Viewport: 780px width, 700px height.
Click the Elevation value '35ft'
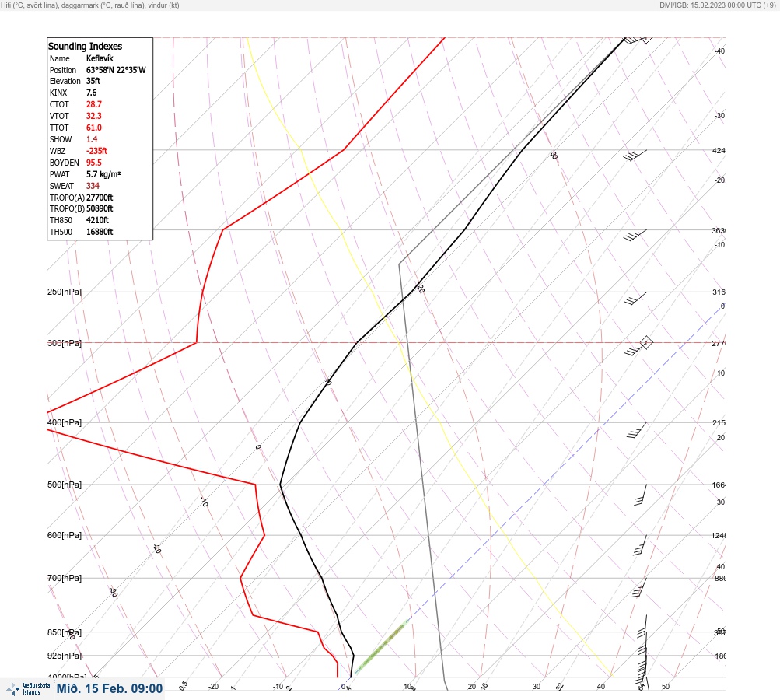(x=93, y=81)
